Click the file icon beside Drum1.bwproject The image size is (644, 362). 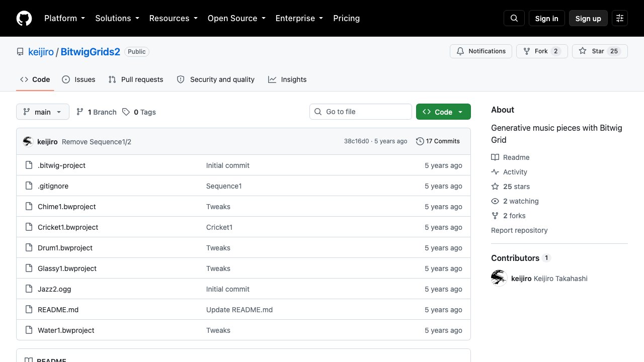29,248
